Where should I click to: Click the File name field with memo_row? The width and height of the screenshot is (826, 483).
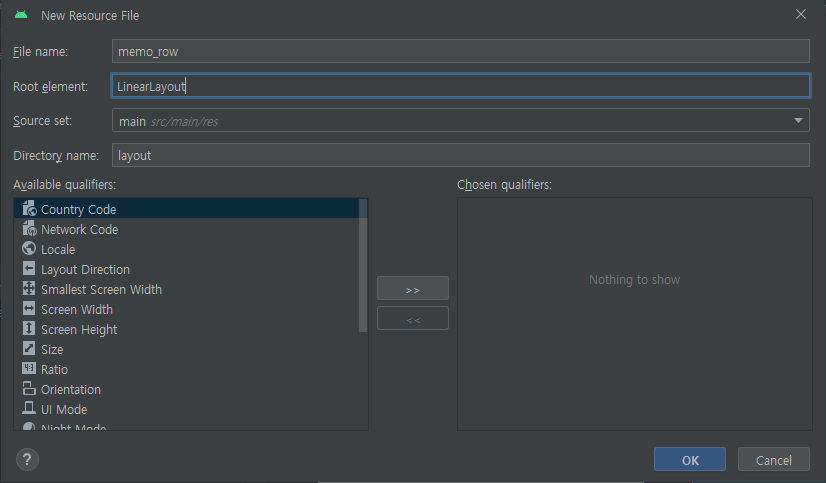[460, 51]
